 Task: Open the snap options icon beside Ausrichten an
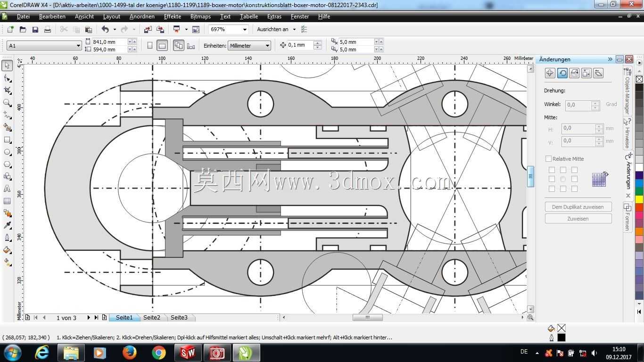pos(304,29)
